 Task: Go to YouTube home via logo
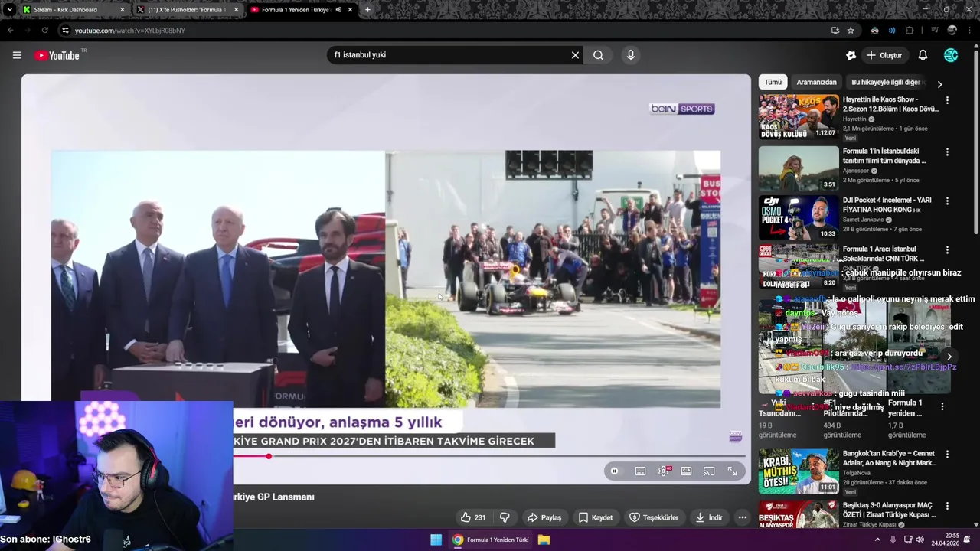[x=57, y=55]
